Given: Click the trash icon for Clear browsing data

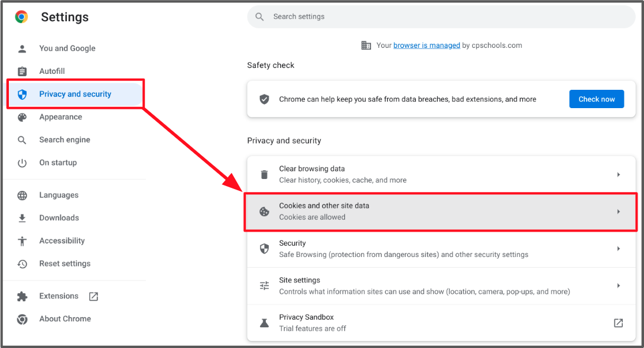Looking at the screenshot, I should pos(264,174).
